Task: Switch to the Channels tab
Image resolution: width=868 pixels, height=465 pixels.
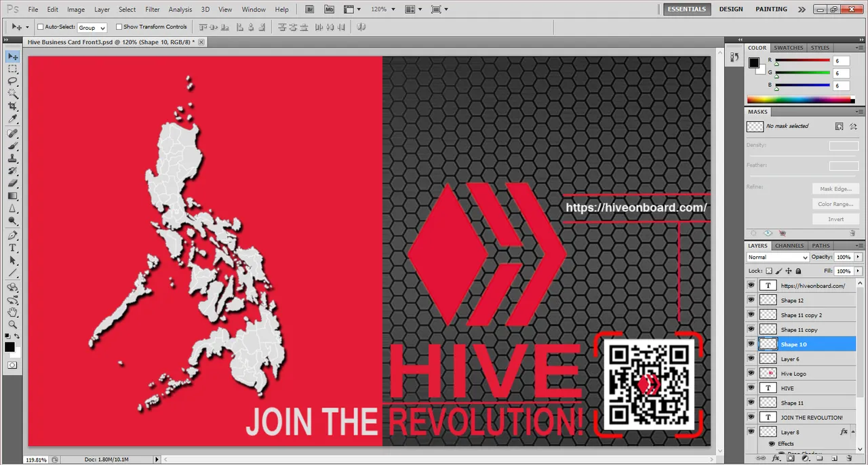Action: 789,245
